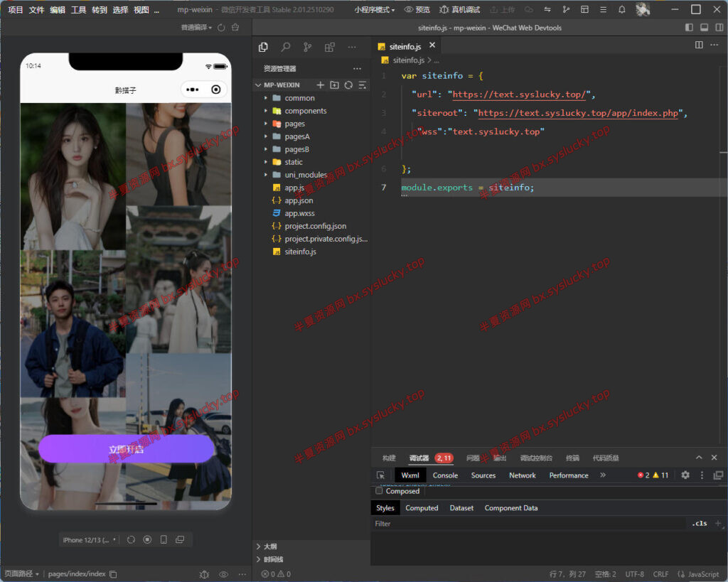Open the 普通编译 compile mode dropdown
Viewport: 728px width, 582px height.
point(196,28)
